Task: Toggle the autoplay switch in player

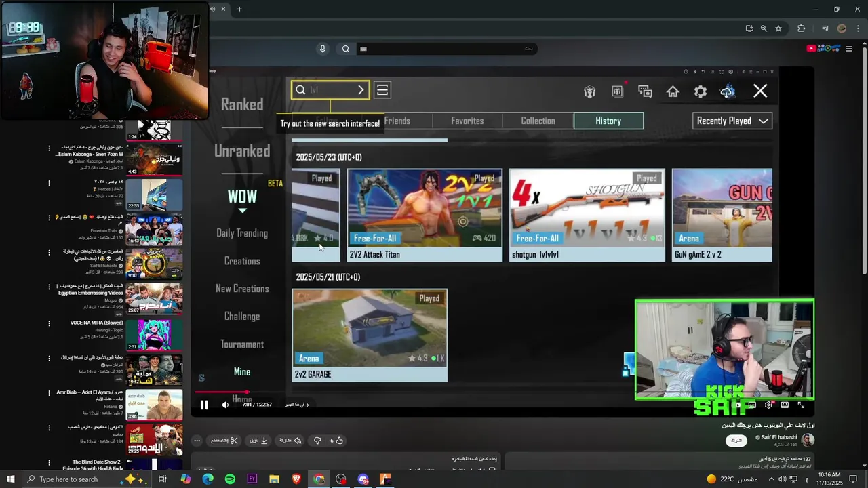Action: tap(737, 405)
